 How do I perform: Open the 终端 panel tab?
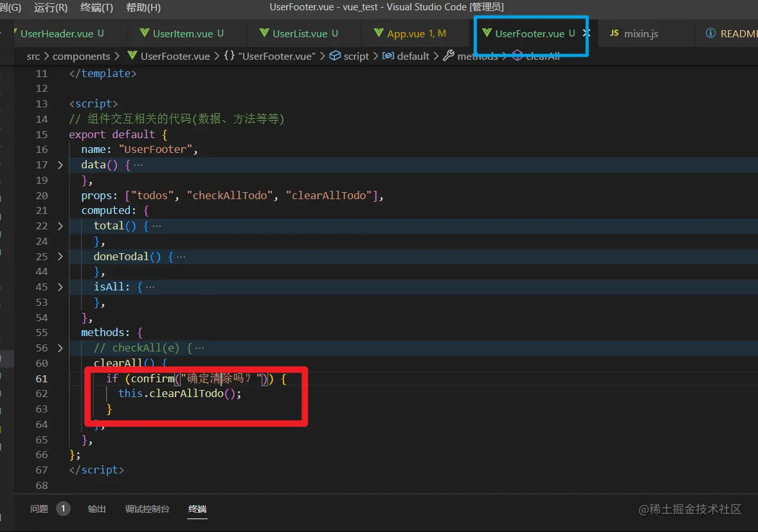[x=197, y=509]
